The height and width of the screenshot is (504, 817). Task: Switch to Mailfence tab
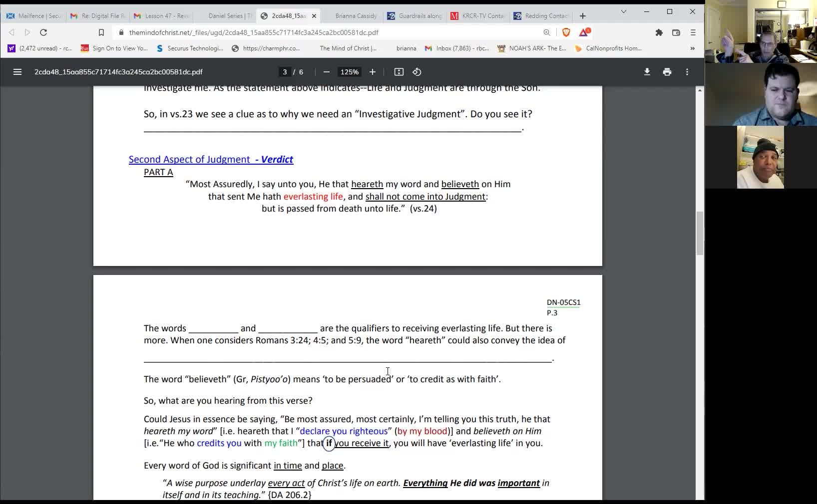click(x=33, y=16)
